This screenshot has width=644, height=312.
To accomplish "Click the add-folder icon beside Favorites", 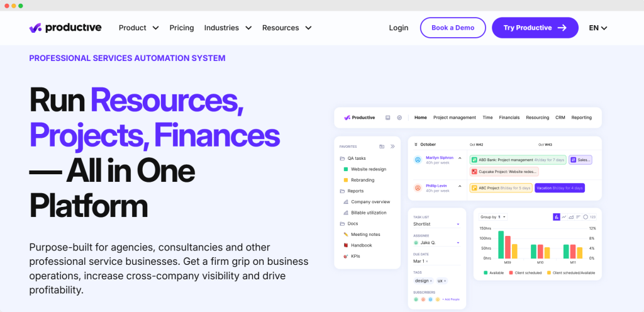I will 382,146.
